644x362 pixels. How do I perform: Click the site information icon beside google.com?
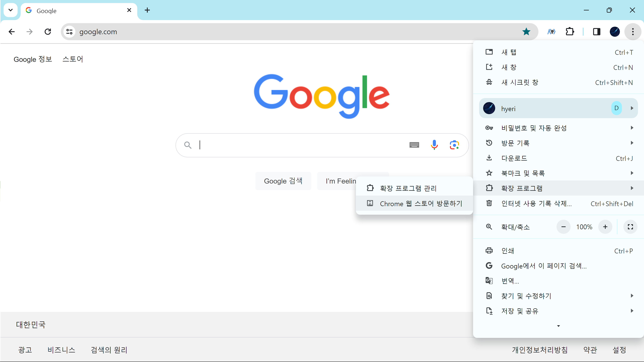[70, 32]
